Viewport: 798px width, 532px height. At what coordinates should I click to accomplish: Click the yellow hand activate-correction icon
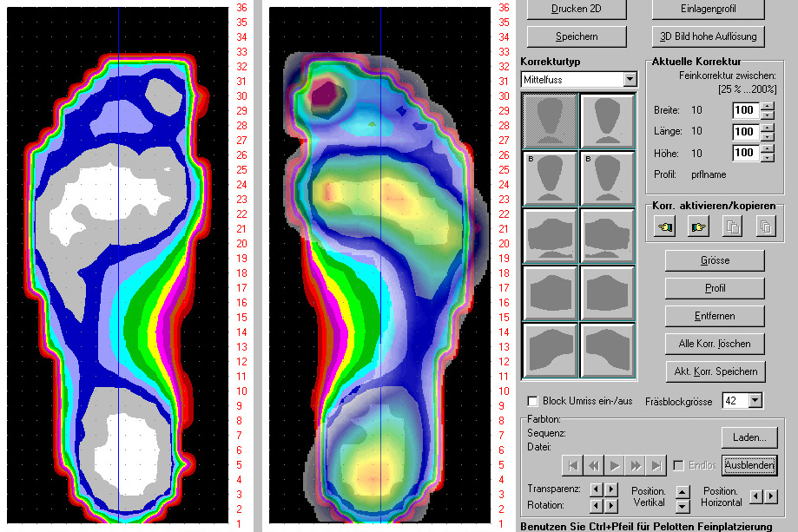pyautogui.click(x=667, y=227)
